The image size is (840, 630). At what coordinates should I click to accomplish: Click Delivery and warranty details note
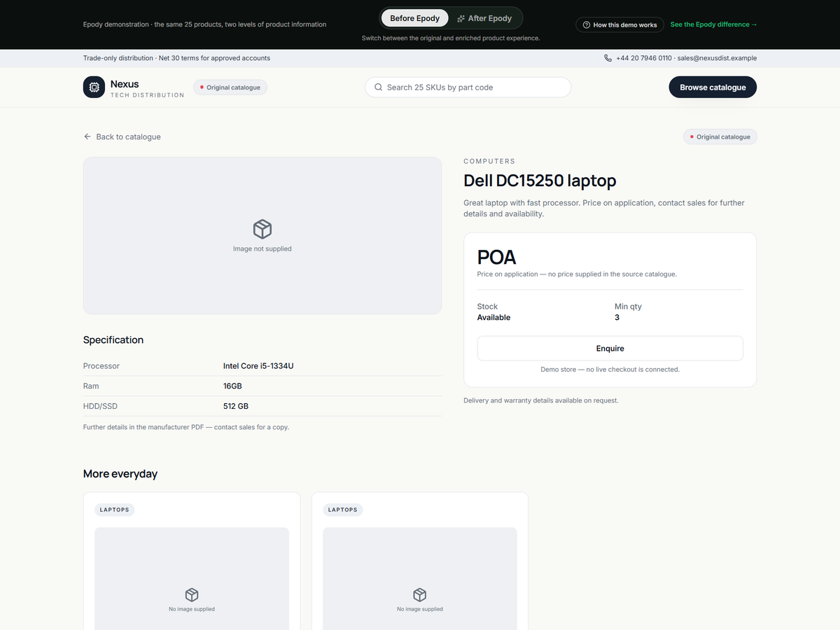click(x=541, y=400)
